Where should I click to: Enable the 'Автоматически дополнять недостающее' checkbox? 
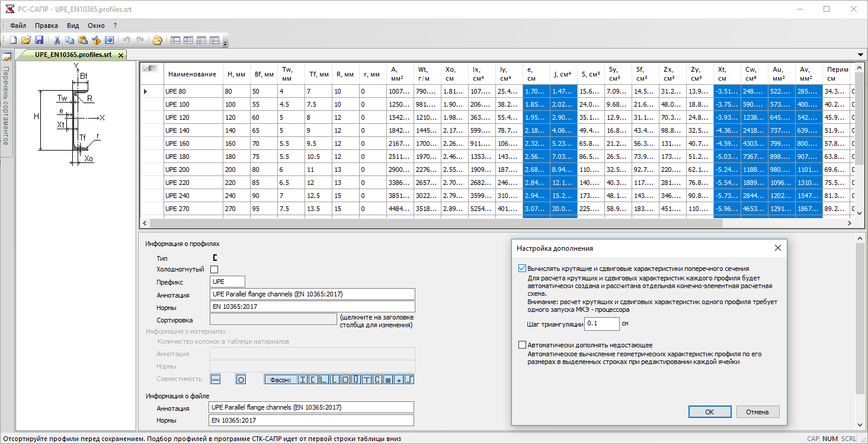click(x=522, y=345)
